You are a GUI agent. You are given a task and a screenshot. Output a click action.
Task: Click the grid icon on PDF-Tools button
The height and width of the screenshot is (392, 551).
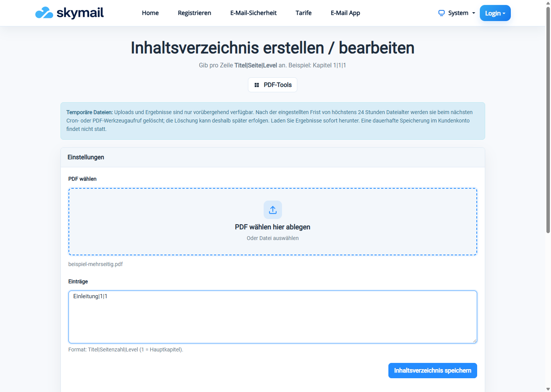tap(257, 85)
